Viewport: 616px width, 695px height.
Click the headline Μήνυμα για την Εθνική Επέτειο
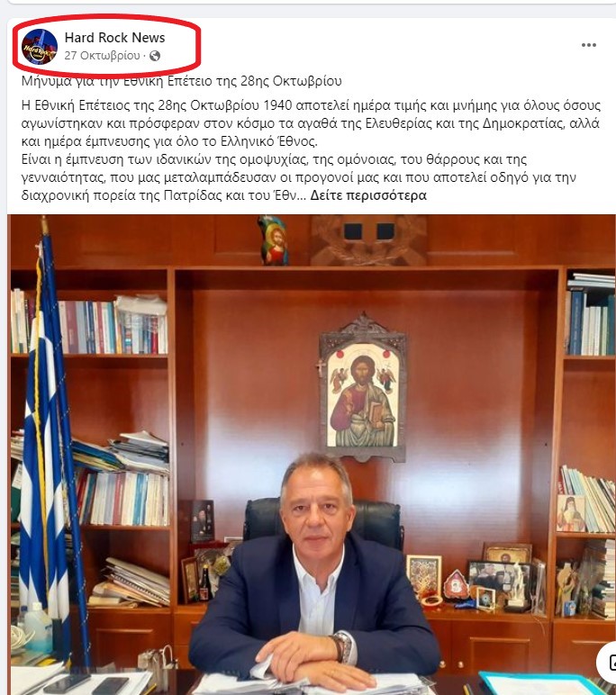pos(181,81)
